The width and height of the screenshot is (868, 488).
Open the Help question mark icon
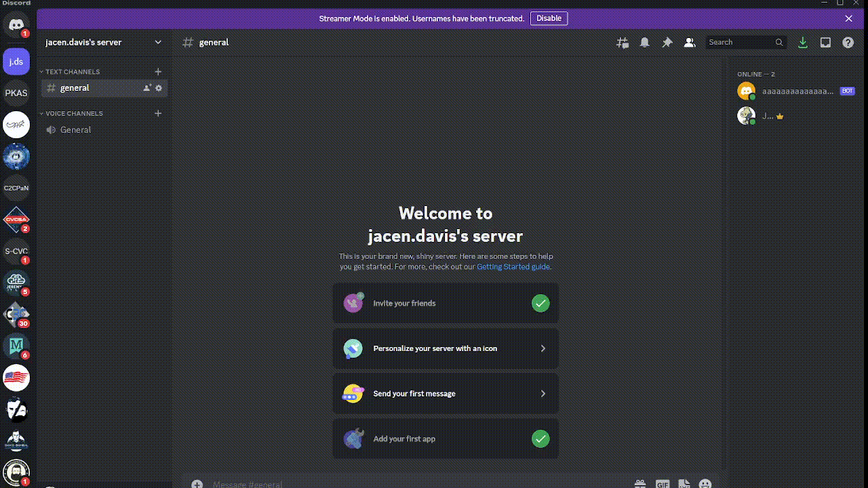click(x=848, y=43)
